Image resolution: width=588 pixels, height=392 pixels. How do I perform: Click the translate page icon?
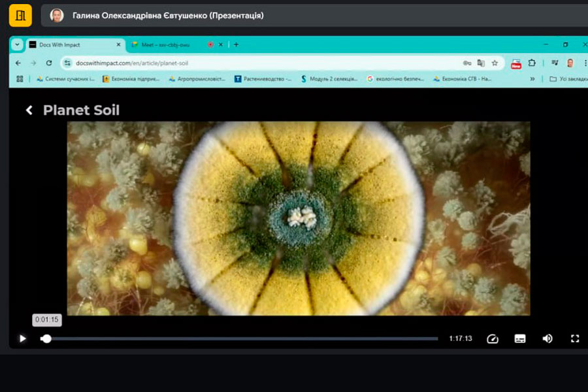coord(481,63)
